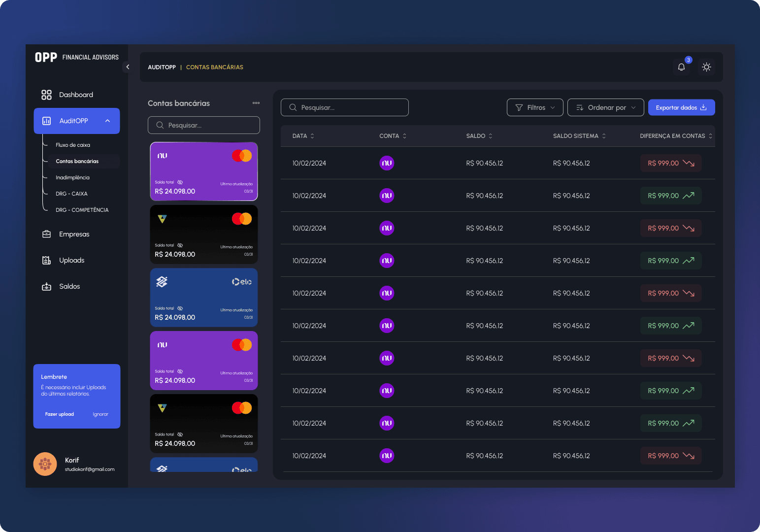Click Fazer upload in the reminder card
This screenshot has height=532, width=760.
click(60, 414)
